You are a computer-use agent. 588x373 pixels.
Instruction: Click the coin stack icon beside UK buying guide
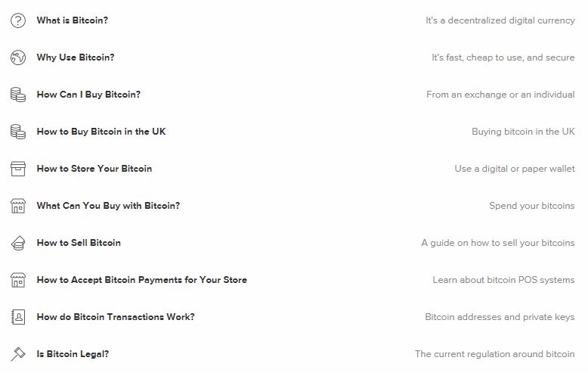[x=18, y=132]
